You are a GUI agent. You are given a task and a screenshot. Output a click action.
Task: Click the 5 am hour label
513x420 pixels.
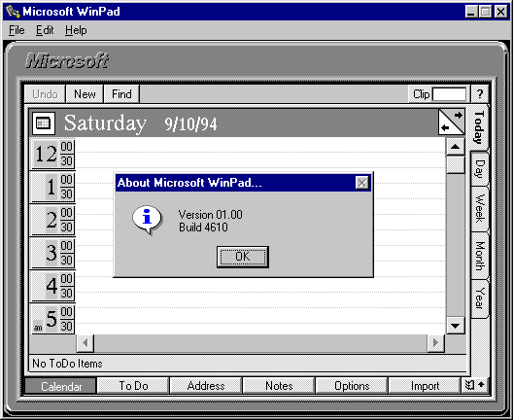[x=51, y=319]
